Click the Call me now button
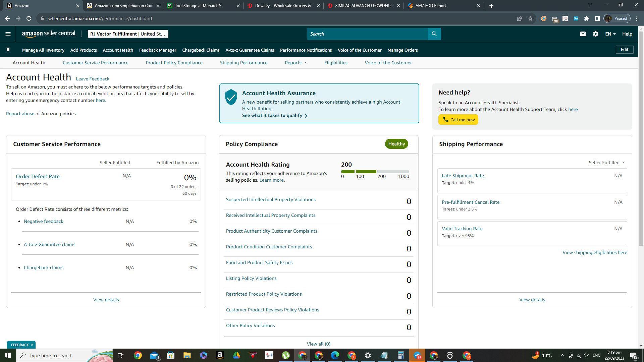The width and height of the screenshot is (644, 362). click(458, 120)
